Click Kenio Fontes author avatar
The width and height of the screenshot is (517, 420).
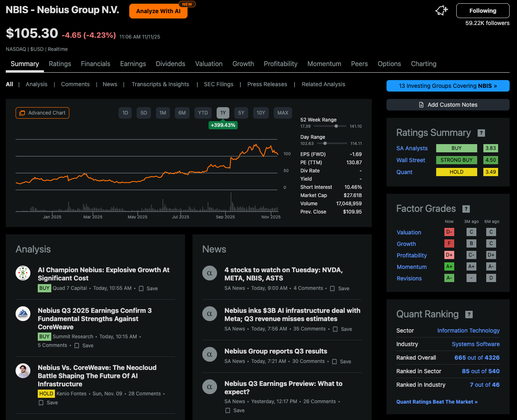pyautogui.click(x=23, y=371)
